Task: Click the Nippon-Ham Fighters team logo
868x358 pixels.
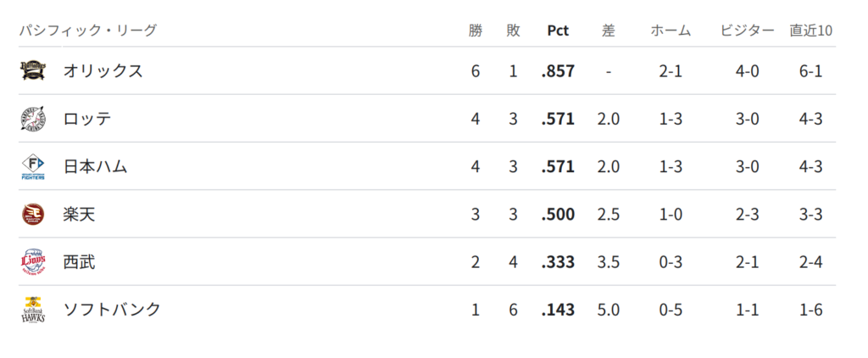Action: click(x=32, y=167)
